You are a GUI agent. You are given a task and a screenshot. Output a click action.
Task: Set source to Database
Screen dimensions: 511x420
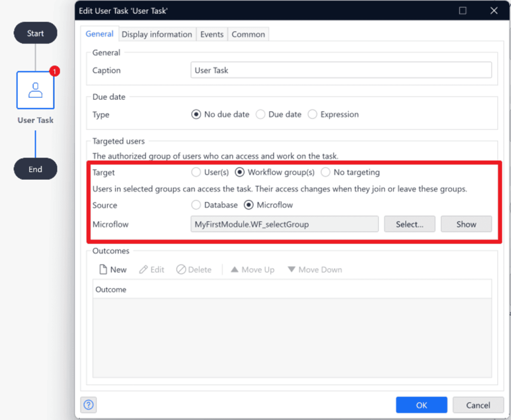coord(215,205)
